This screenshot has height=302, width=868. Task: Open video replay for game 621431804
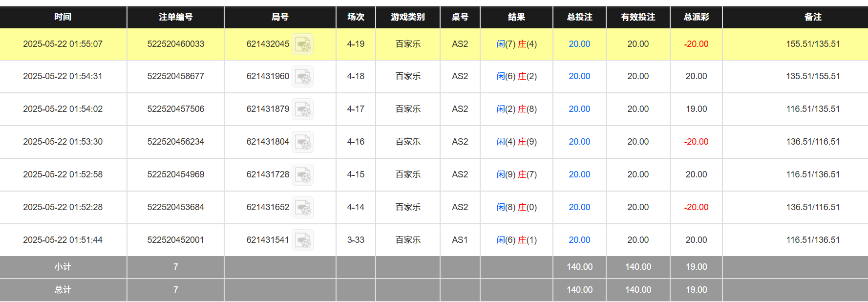(x=302, y=142)
